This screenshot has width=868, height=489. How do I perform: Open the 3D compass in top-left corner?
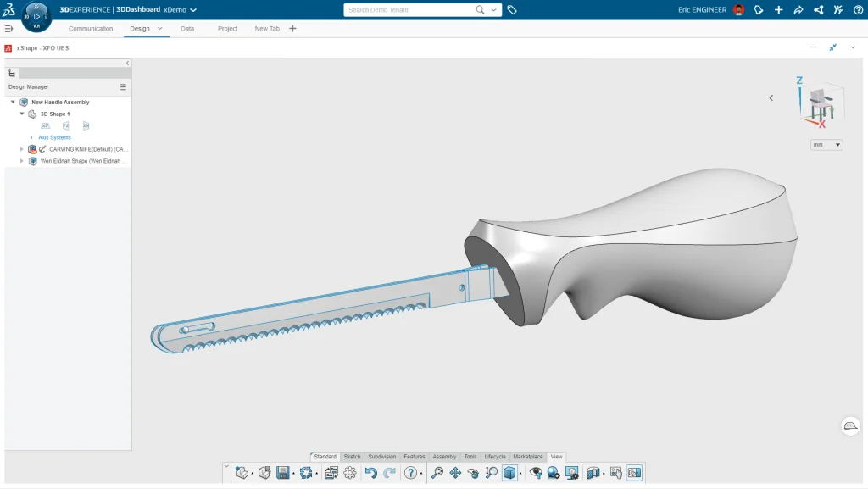(36, 15)
